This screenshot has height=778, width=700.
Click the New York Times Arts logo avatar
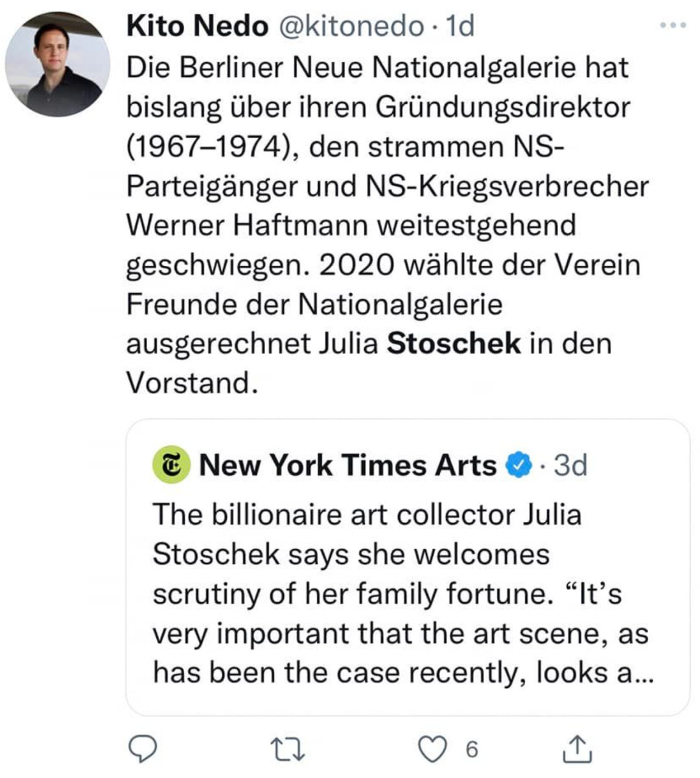170,466
